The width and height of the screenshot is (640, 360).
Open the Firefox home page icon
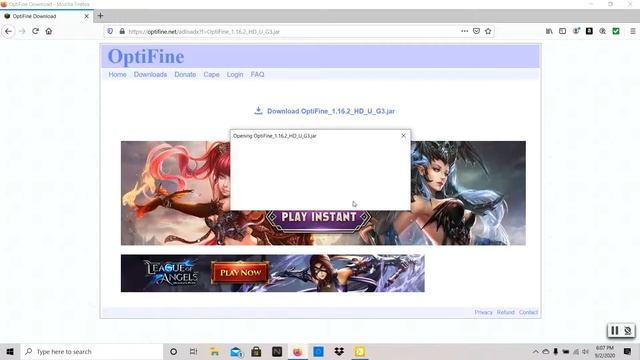[x=49, y=31]
